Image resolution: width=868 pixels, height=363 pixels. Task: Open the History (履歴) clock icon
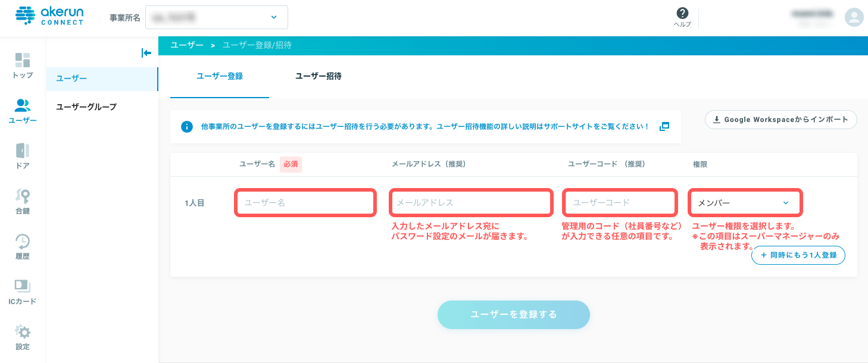[x=23, y=241]
